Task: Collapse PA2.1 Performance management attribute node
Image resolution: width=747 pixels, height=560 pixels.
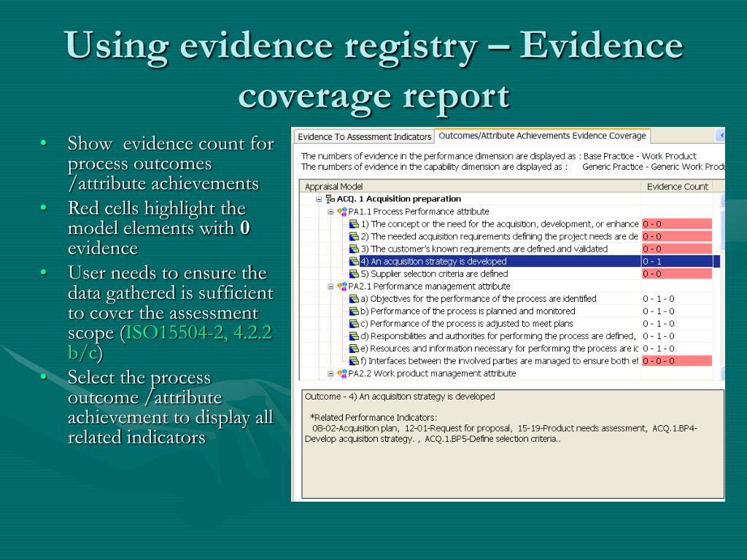Action: (x=330, y=286)
